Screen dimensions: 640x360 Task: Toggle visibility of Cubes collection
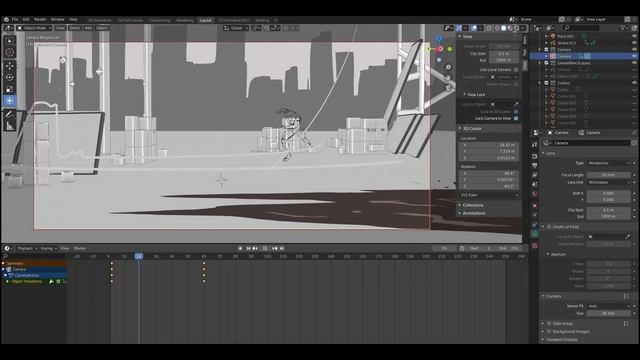(634, 83)
